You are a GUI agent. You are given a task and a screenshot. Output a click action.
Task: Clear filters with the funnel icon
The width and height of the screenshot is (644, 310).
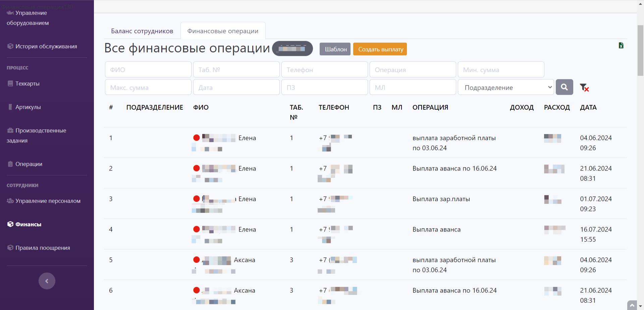coord(584,87)
